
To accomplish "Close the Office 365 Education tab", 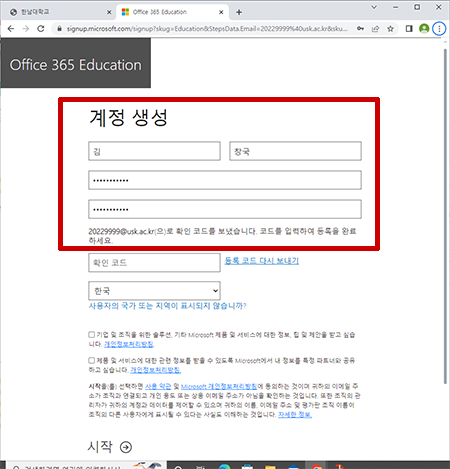I will tap(221, 12).
